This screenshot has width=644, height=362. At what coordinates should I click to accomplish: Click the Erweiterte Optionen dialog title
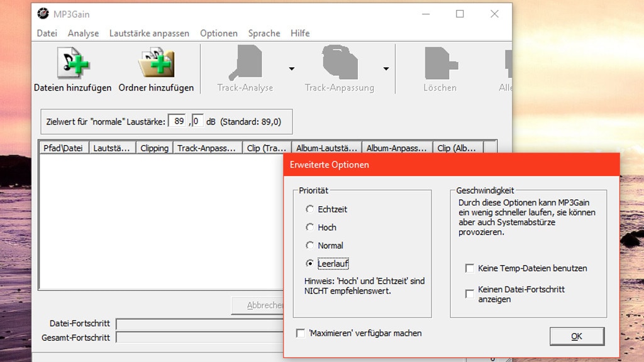[330, 165]
